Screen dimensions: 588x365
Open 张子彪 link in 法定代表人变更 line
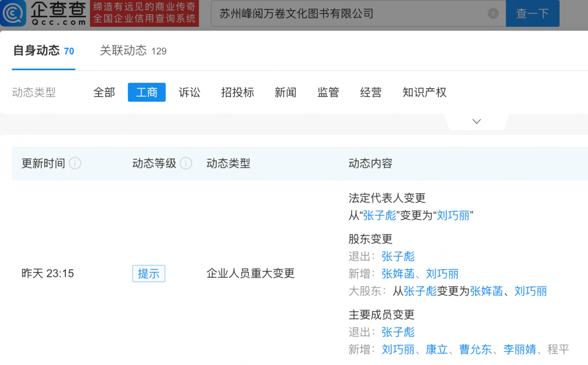click(x=379, y=215)
